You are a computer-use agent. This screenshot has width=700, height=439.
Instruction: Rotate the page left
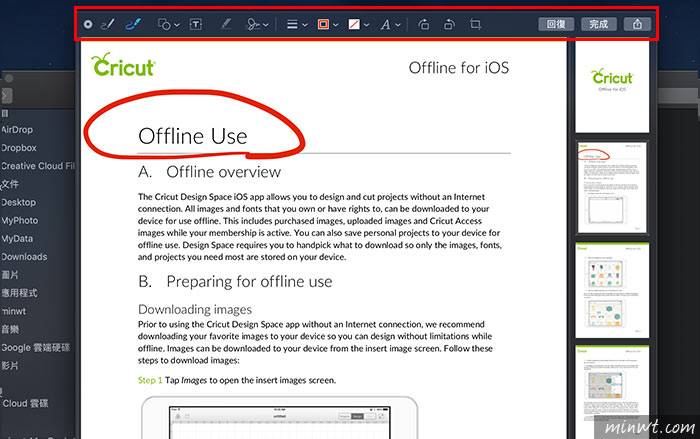425,24
